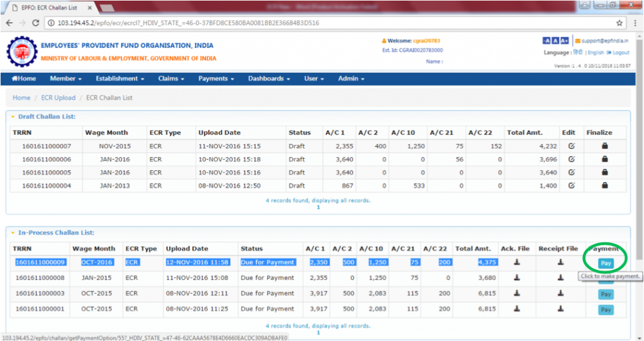The image size is (644, 341).
Task: Click edit icon for challan 1601611000004
Action: coord(571,186)
